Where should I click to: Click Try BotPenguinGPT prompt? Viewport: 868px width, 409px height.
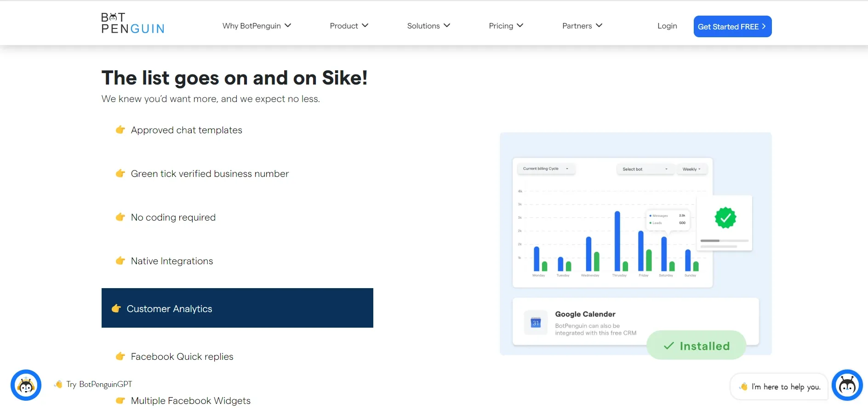[x=99, y=384]
